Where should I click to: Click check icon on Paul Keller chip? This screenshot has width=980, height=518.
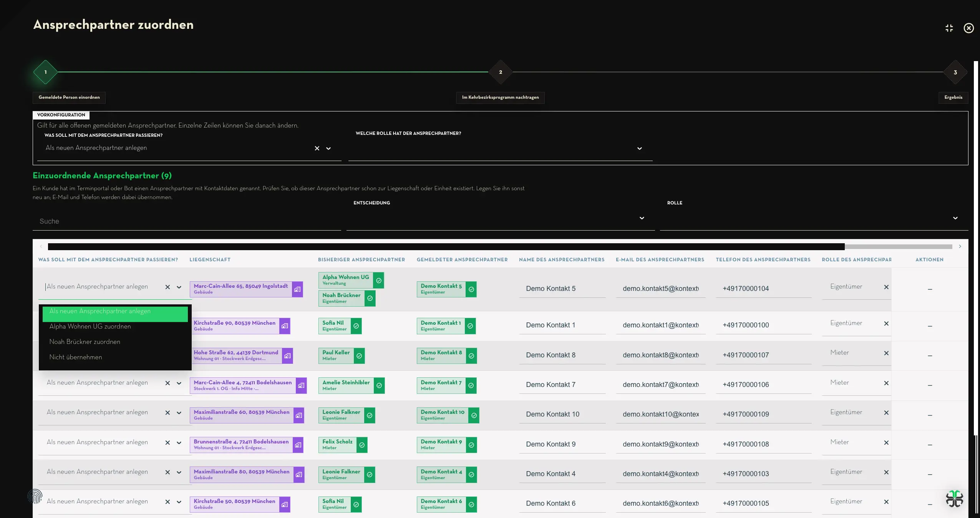coord(359,356)
